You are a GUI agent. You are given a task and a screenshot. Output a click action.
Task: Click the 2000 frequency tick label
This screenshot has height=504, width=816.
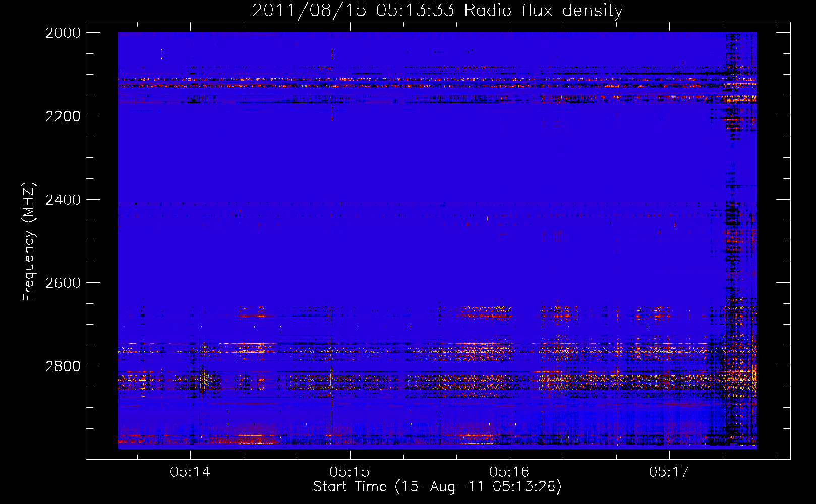click(x=63, y=33)
